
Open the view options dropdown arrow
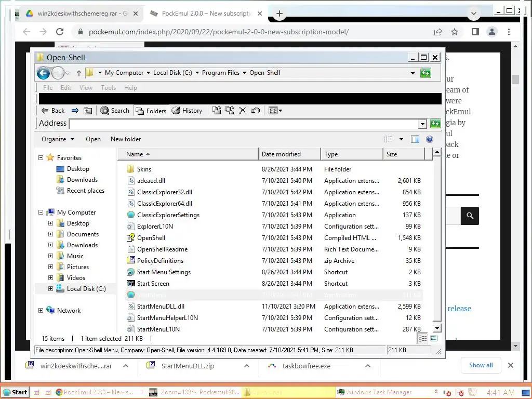pyautogui.click(x=402, y=139)
